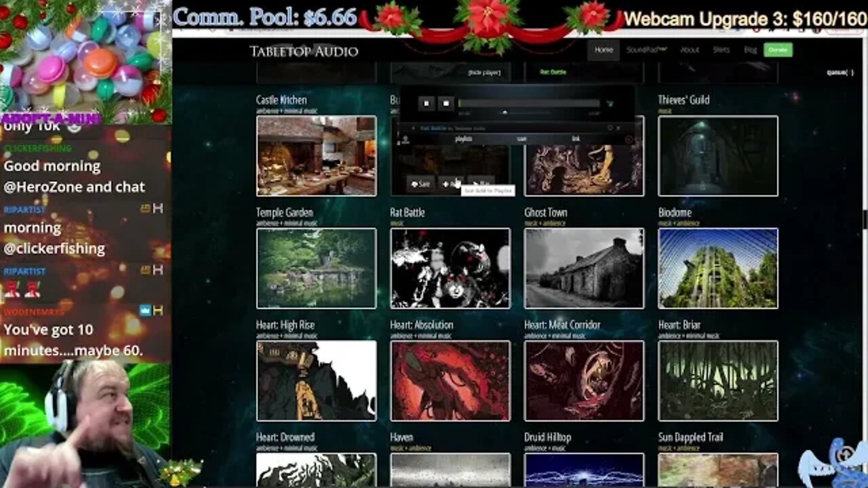Open the Ghost Town thumbnail
The width and height of the screenshot is (868, 488).
pos(584,268)
